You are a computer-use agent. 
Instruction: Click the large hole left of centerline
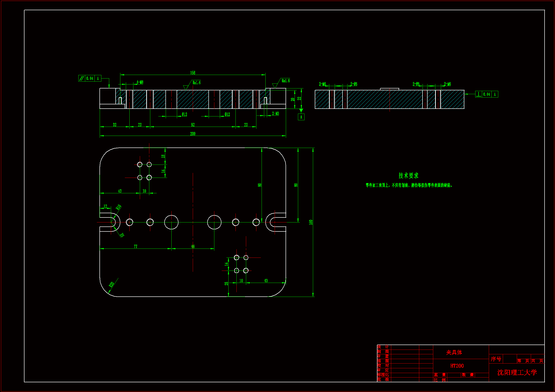click(171, 222)
